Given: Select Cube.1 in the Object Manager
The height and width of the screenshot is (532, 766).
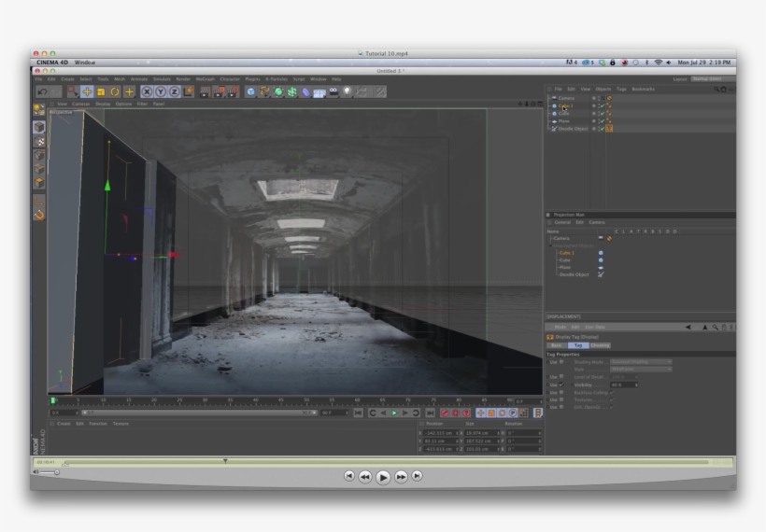Looking at the screenshot, I should coord(566,105).
